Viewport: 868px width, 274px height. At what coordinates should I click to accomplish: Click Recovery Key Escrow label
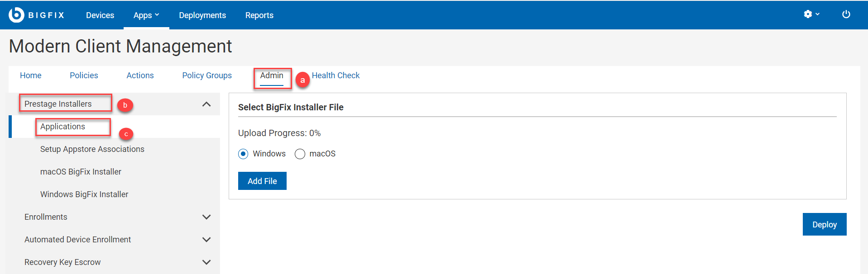tap(62, 262)
